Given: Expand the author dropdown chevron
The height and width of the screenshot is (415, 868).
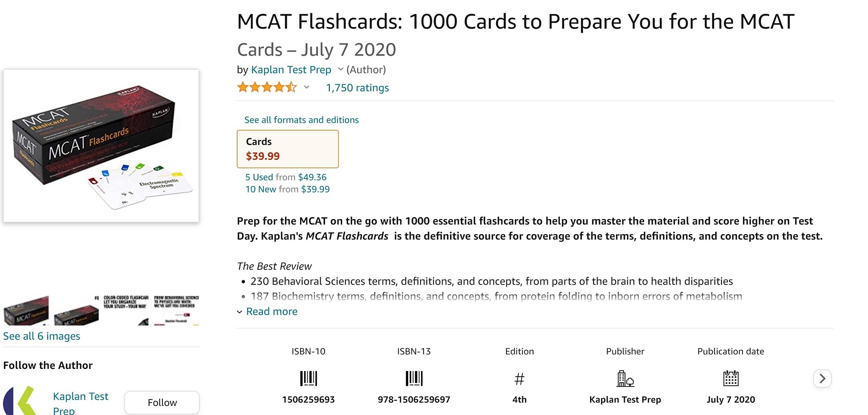Looking at the screenshot, I should pos(340,69).
